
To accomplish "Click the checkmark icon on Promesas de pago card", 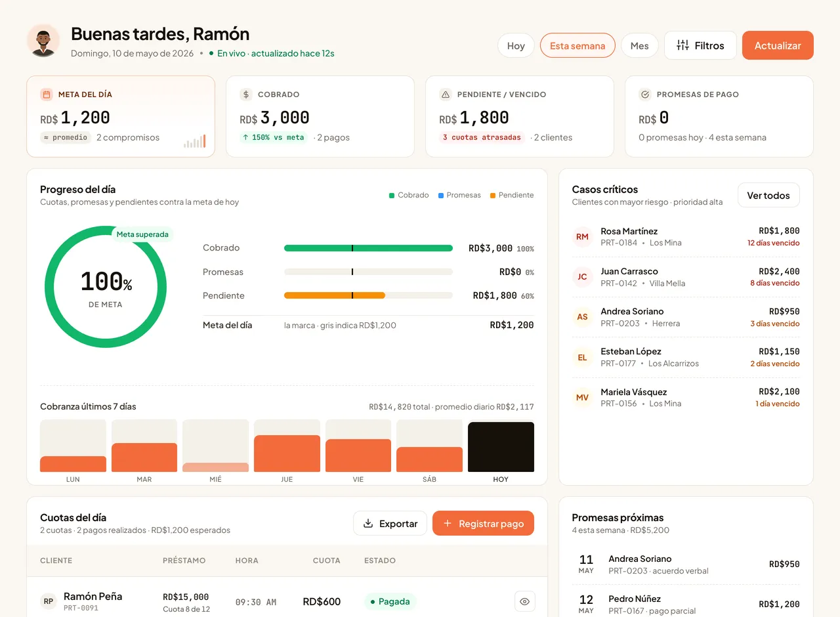I will click(x=645, y=95).
